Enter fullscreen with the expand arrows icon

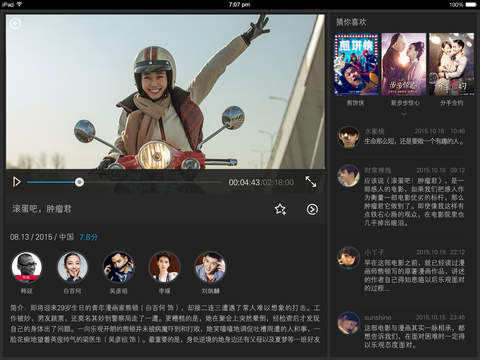[x=311, y=182]
